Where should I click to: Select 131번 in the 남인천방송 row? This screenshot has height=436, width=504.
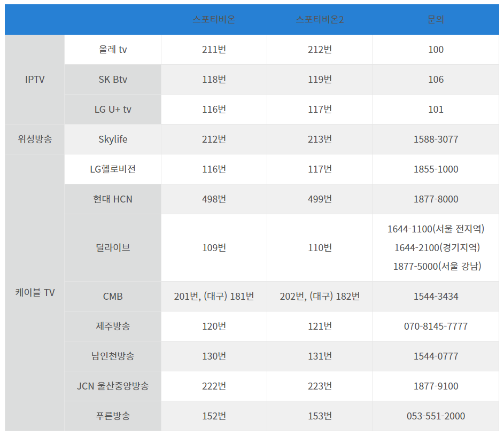(320, 356)
